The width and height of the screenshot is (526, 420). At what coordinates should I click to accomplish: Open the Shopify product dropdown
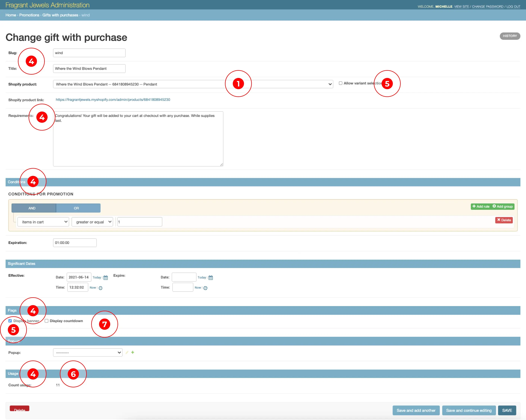click(193, 84)
